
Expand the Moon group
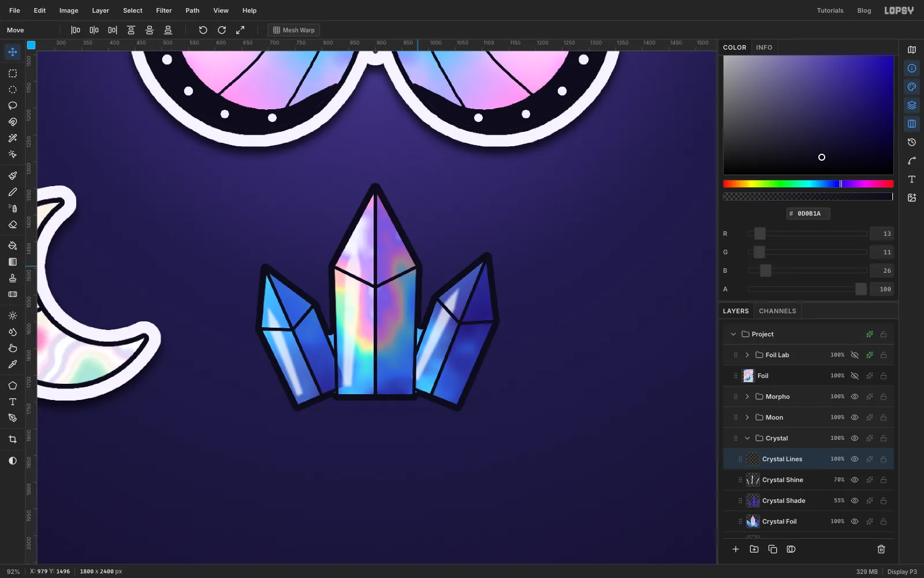747,417
